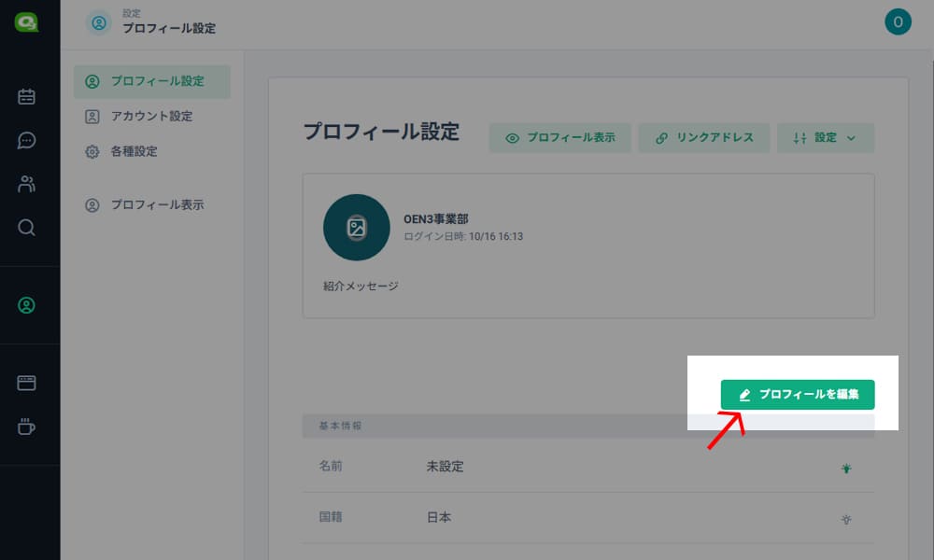
Task: Open the window panel sidebar icon
Action: 27,383
